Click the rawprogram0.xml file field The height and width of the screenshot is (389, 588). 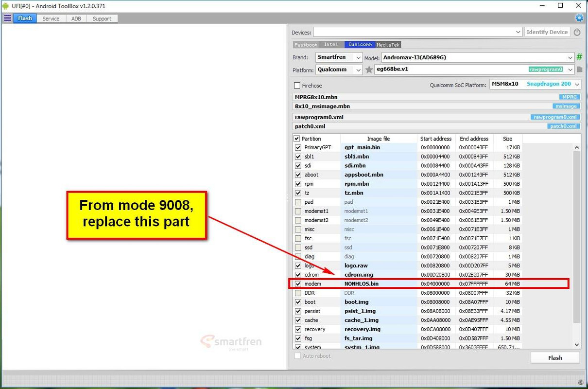click(436, 117)
